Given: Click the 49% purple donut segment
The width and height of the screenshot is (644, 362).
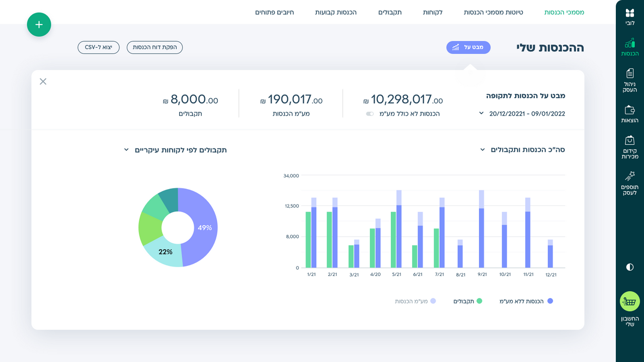Looking at the screenshot, I should 205,227.
